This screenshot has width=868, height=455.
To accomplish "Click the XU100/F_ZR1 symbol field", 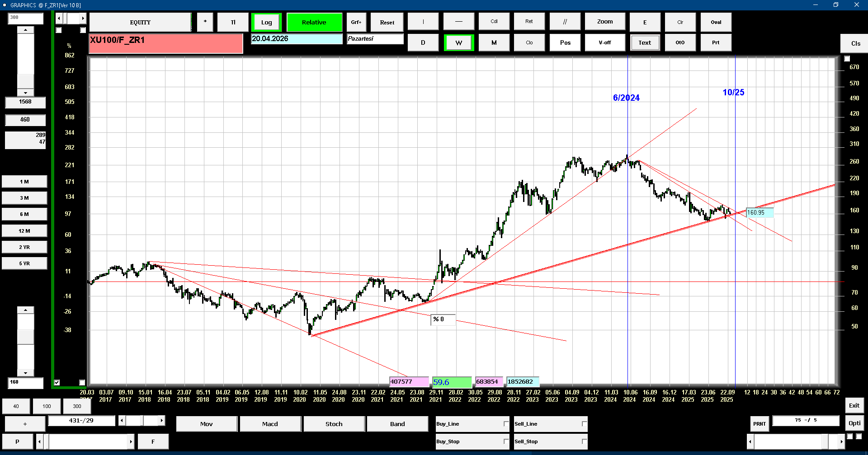I will [x=166, y=43].
